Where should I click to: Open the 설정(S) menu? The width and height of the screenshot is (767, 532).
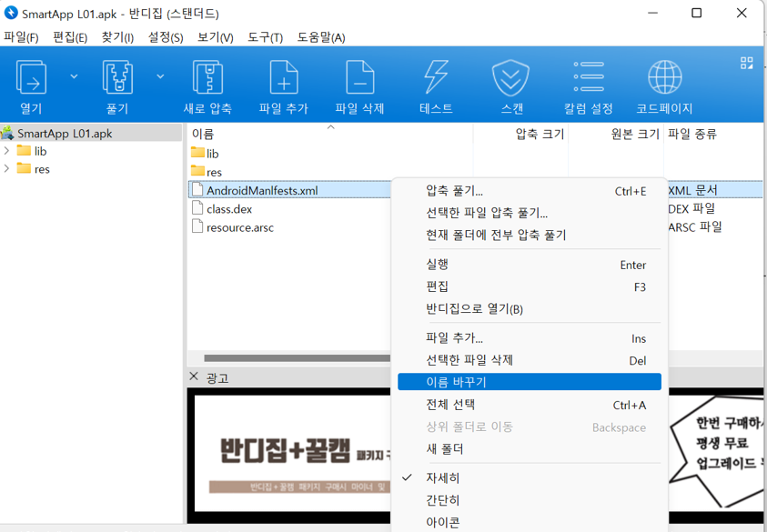[x=166, y=37]
